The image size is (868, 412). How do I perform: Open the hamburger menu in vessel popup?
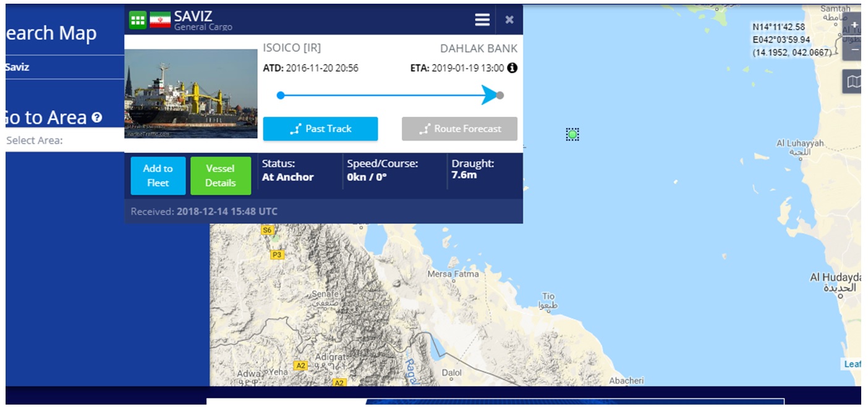(x=482, y=20)
